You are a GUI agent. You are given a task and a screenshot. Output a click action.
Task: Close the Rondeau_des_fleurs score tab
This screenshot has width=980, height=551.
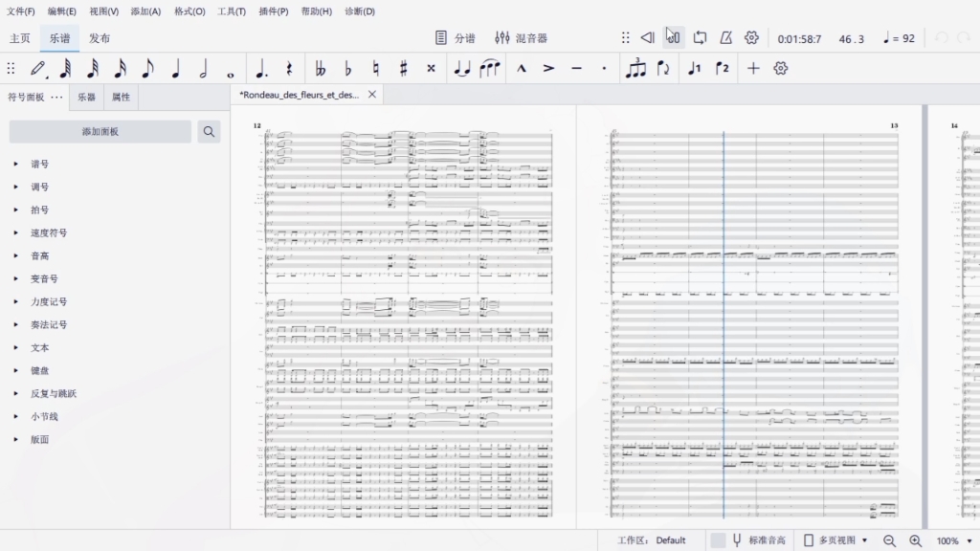point(372,95)
